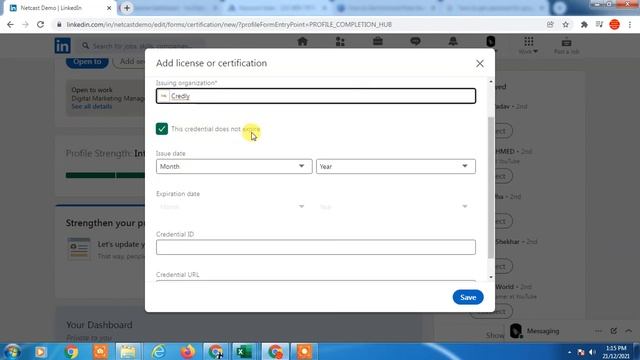Screen dimensions: 640x360
Task: Click the Credential ID input field
Action: 316,247
